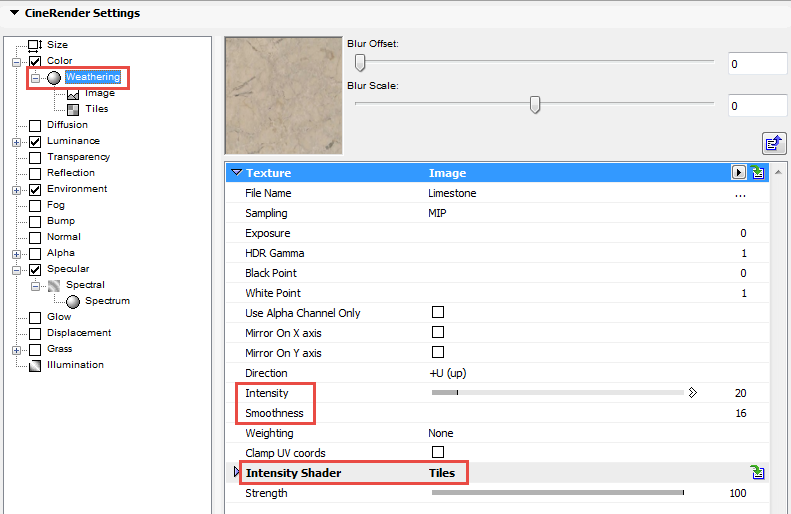This screenshot has width=791, height=514.
Task: Enable the Fog channel checkbox
Action: [35, 206]
